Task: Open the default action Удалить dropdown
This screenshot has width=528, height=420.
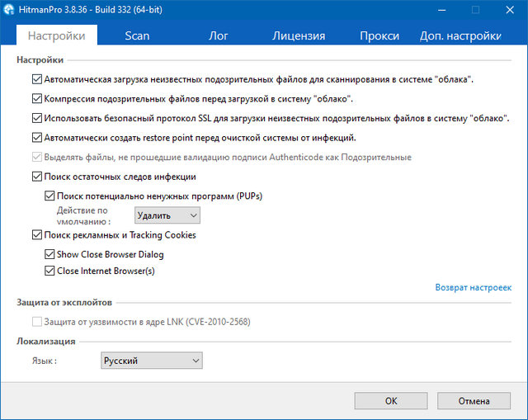Action: (167, 215)
